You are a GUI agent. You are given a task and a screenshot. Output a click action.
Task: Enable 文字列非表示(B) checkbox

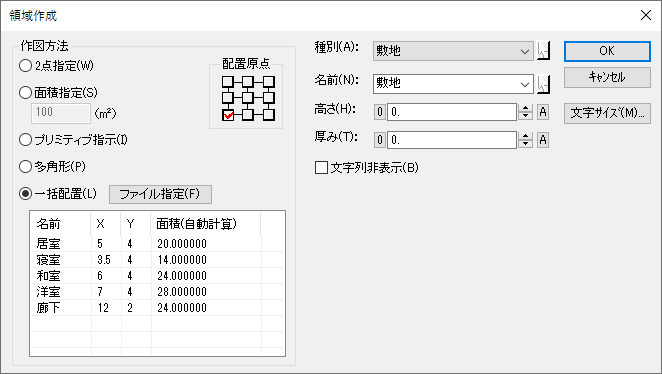(321, 168)
